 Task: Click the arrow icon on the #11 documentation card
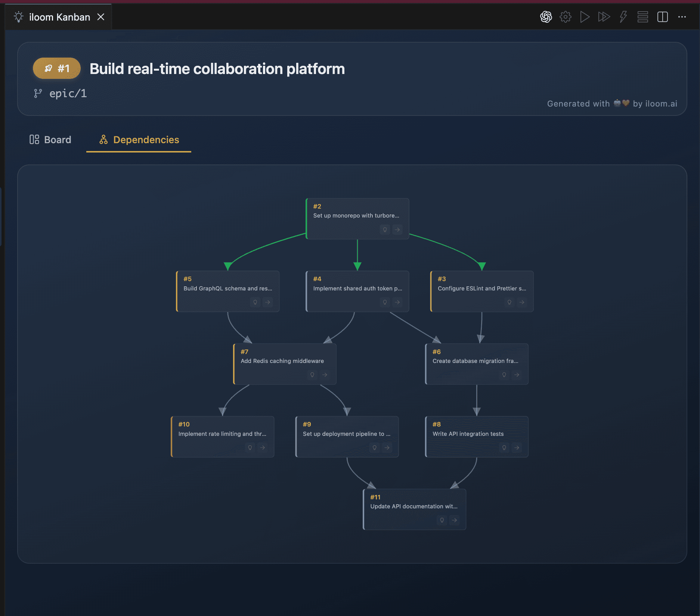(x=454, y=520)
